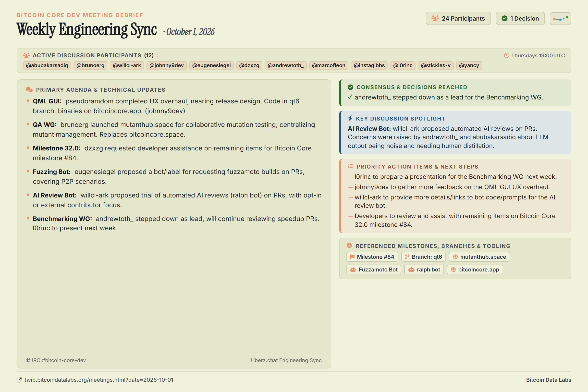Click the Libera.chat Engineering Sync text
The image size is (588, 392).
point(286,360)
